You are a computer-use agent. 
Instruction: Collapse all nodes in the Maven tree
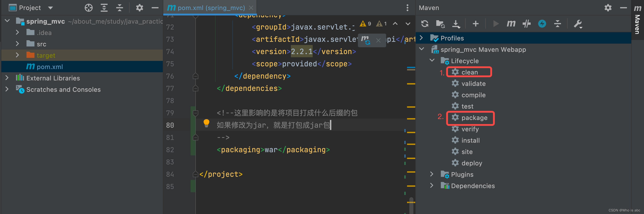pos(558,24)
